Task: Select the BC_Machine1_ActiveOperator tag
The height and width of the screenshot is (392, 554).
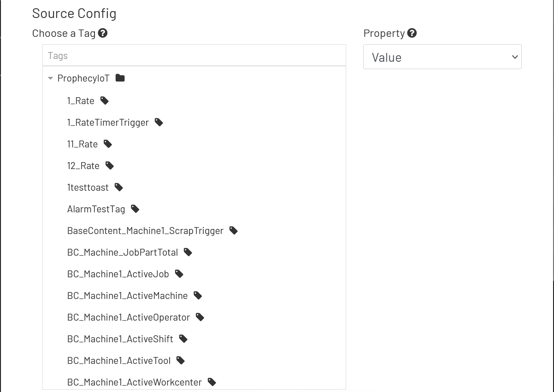Action: click(129, 316)
